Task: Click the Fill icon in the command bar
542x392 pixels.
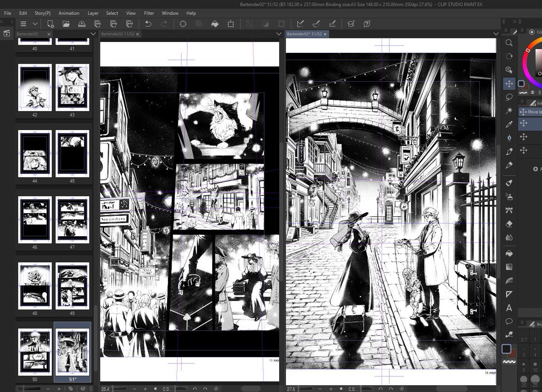Action: tap(215, 24)
